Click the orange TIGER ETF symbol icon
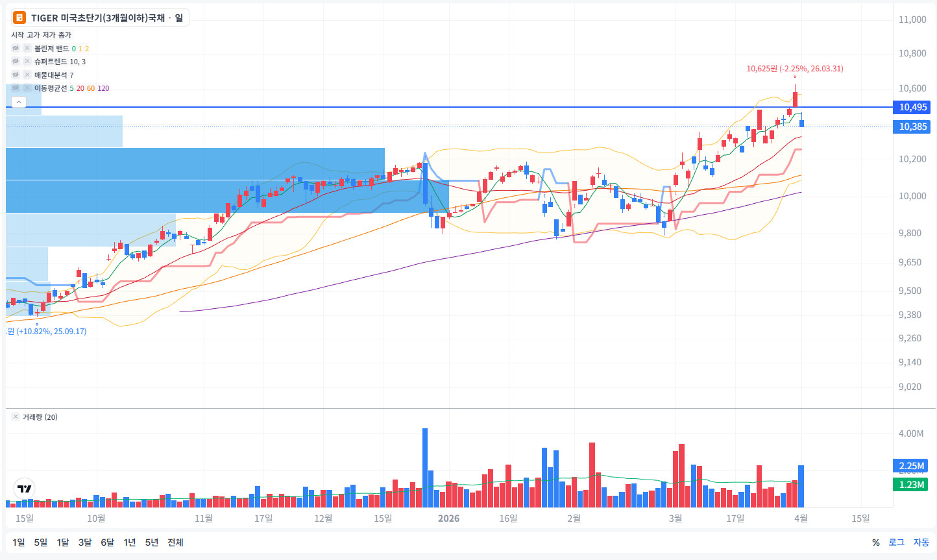 [19, 18]
